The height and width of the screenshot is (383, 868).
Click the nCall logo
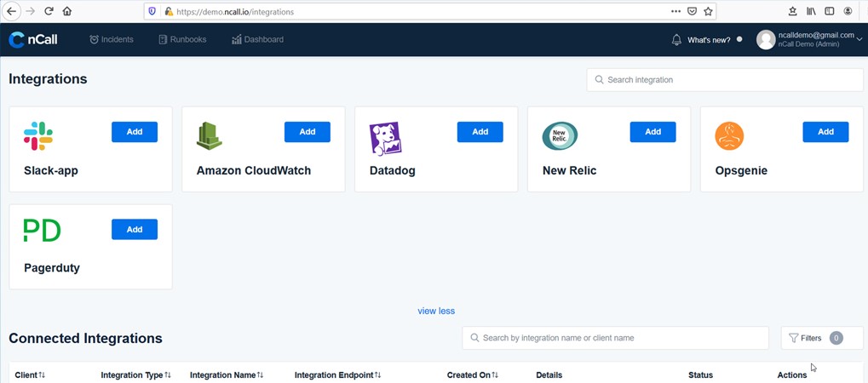click(x=33, y=39)
